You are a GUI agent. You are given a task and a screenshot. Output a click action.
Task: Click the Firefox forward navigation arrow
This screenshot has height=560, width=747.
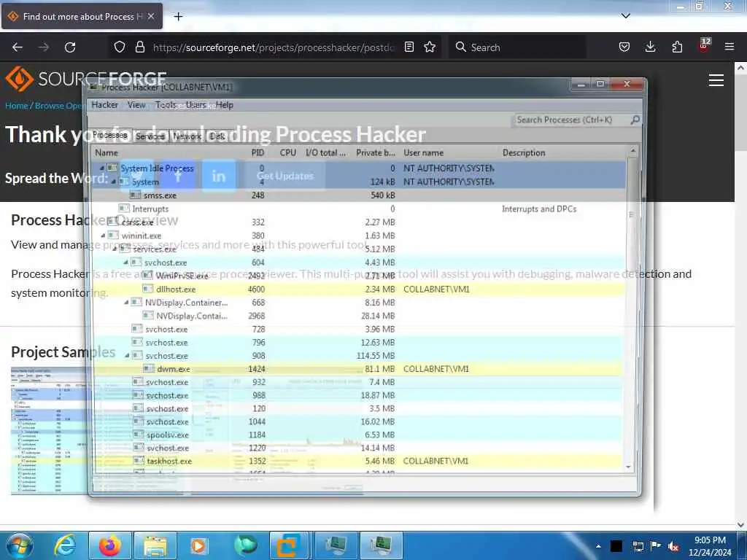(43, 47)
